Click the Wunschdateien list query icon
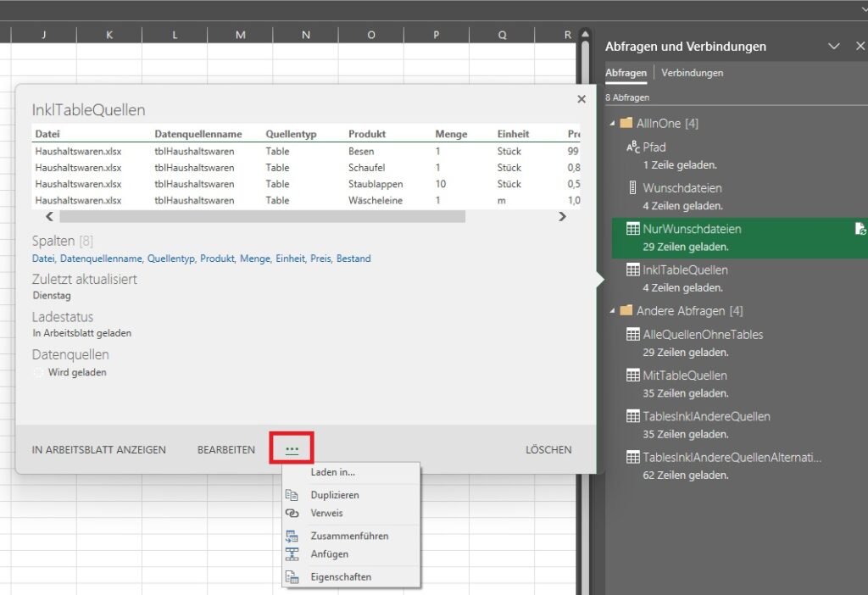This screenshot has height=595, width=868. pyautogui.click(x=632, y=187)
